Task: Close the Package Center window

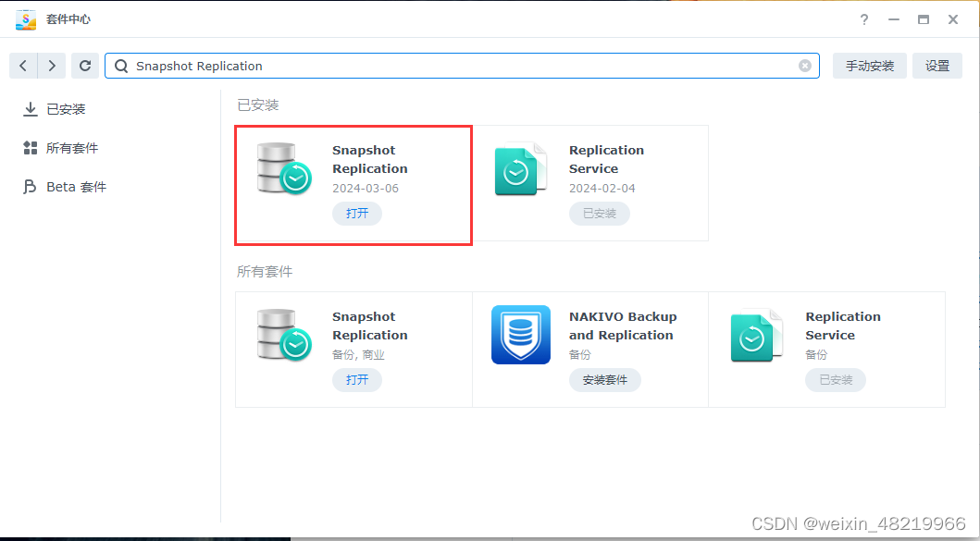Action: click(x=952, y=19)
